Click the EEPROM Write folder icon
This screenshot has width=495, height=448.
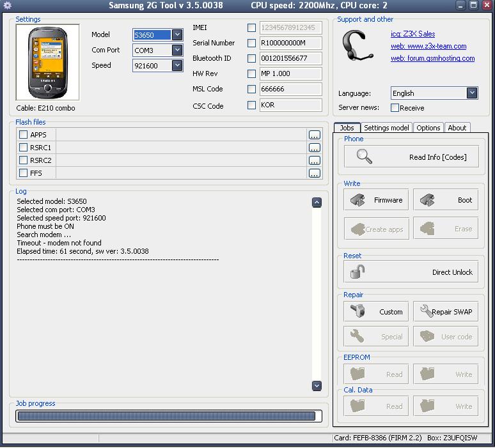427,373
